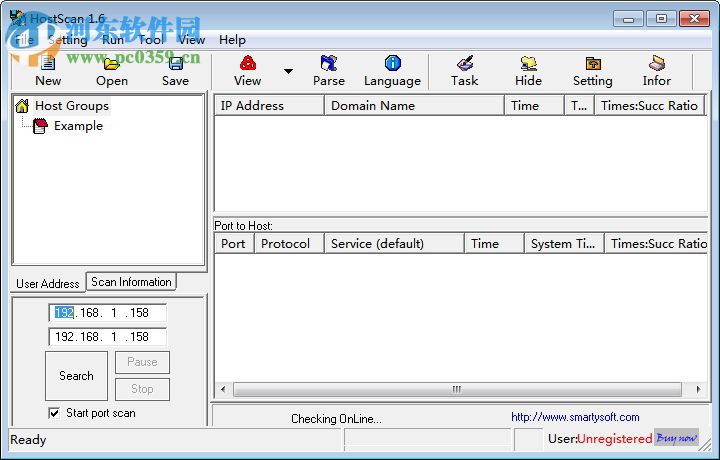
Task: Click the Setting toolbar icon
Action: point(593,63)
